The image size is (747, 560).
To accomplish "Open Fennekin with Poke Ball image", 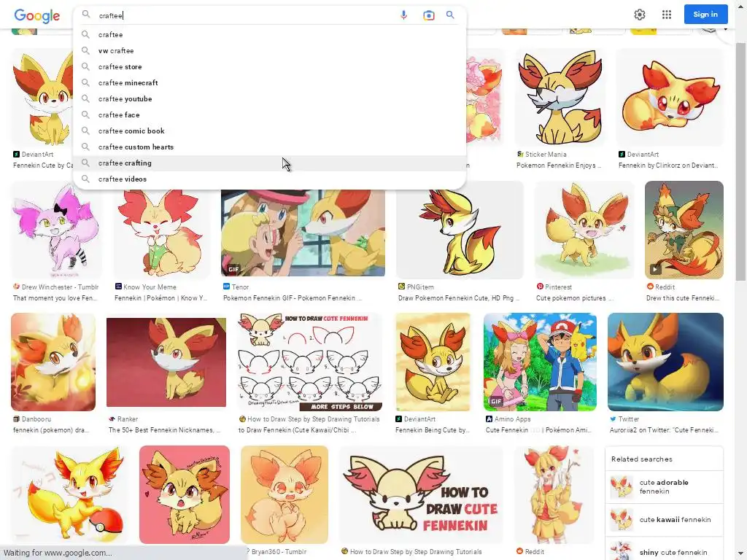I will 70,495.
